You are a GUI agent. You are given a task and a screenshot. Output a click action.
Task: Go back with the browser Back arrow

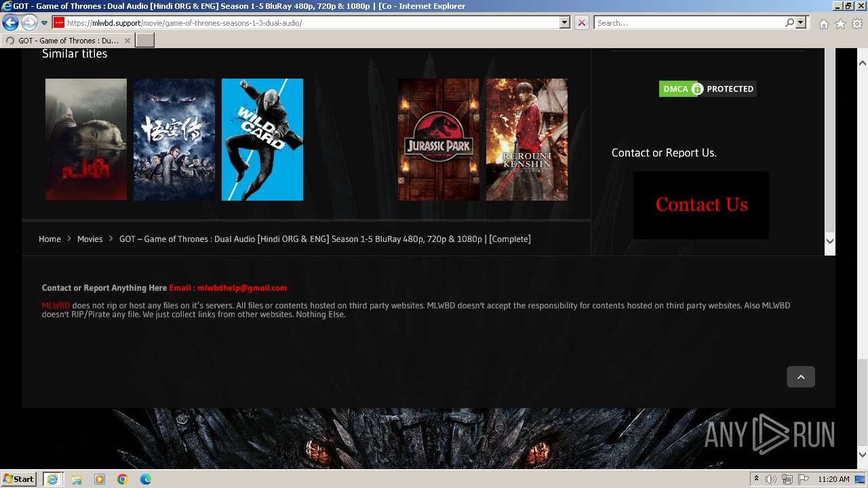10,23
